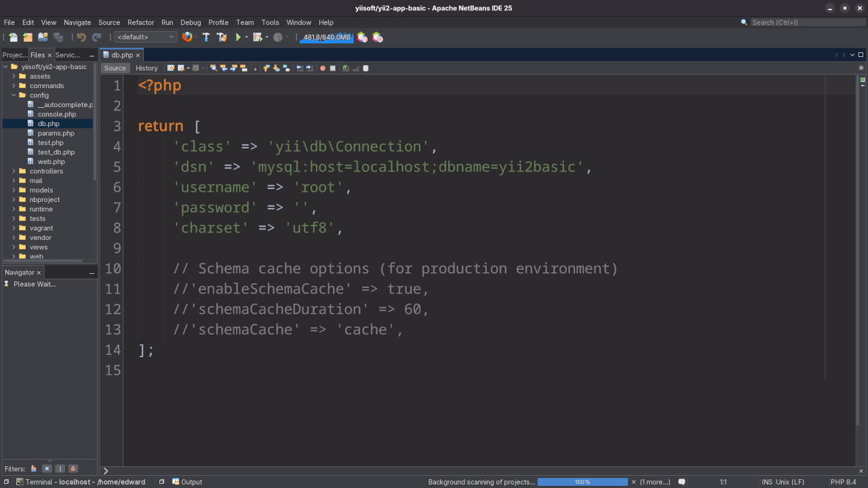Switch to History view
The height and width of the screenshot is (488, 868).
146,68
